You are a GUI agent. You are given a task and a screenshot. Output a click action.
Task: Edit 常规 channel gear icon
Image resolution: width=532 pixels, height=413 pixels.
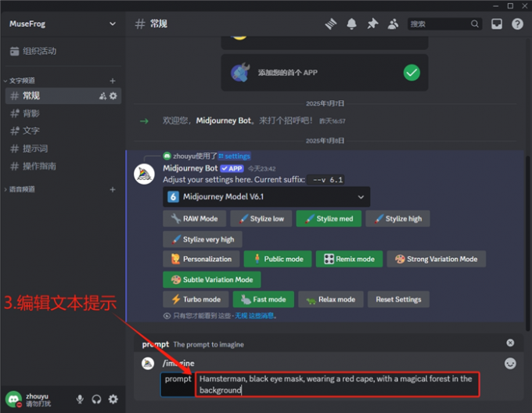coord(113,96)
